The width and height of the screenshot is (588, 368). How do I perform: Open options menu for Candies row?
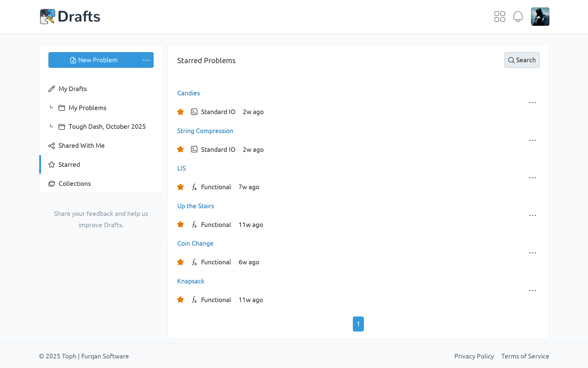tap(533, 102)
